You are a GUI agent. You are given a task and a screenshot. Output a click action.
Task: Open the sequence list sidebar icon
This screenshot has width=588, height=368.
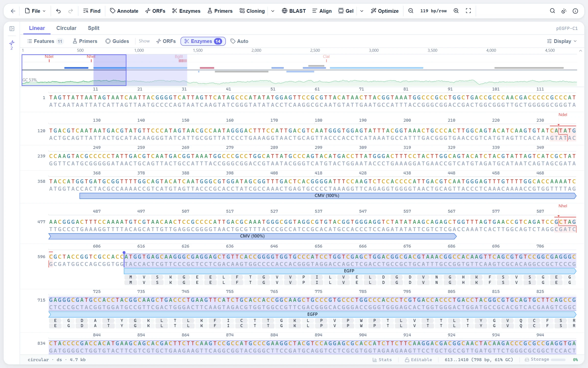12,45
